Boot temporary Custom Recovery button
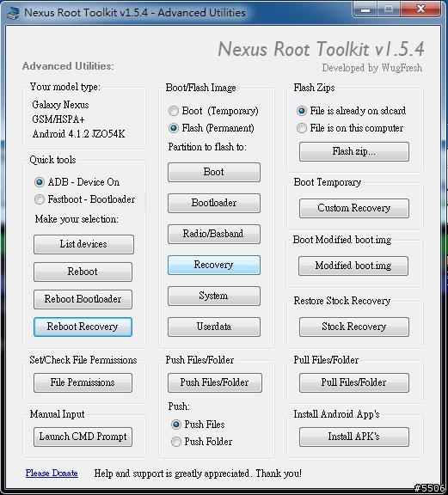448x495 pixels. click(354, 208)
